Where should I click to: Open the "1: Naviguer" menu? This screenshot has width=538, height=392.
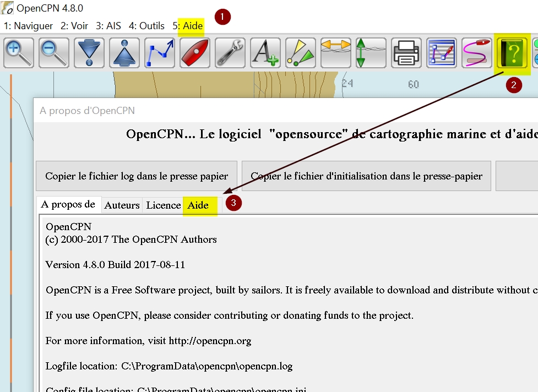[x=28, y=26]
